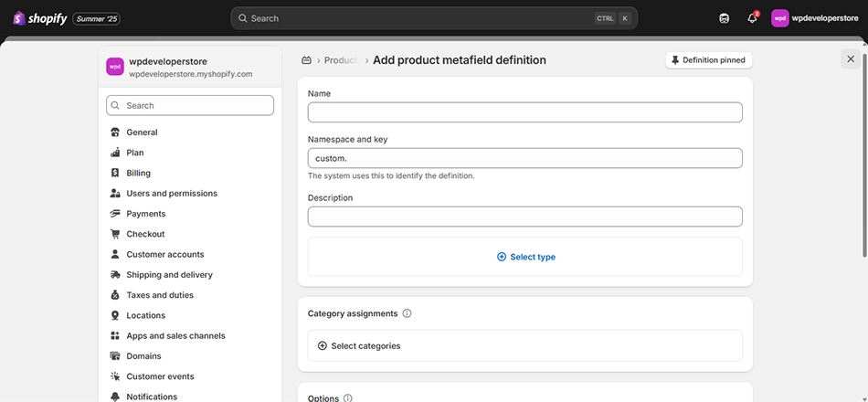This screenshot has height=402, width=868.
Task: Open Checkout settings
Action: (x=145, y=234)
